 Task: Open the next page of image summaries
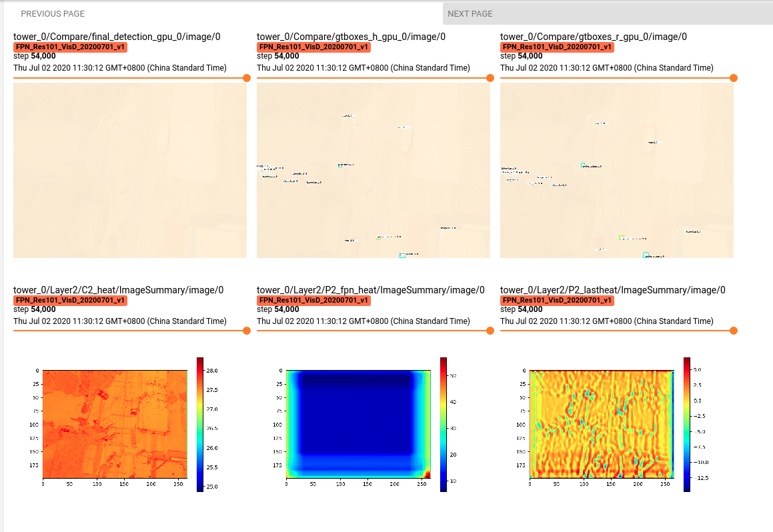click(x=472, y=13)
